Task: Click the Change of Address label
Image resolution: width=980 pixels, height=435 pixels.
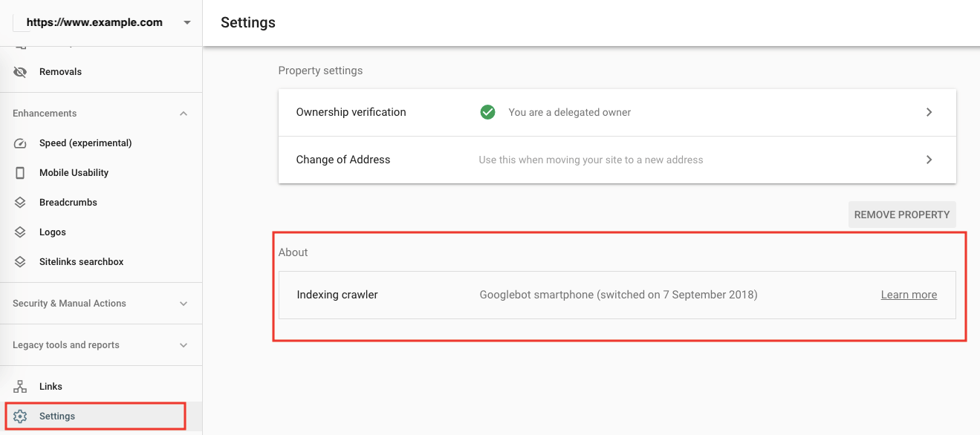Action: coord(343,160)
